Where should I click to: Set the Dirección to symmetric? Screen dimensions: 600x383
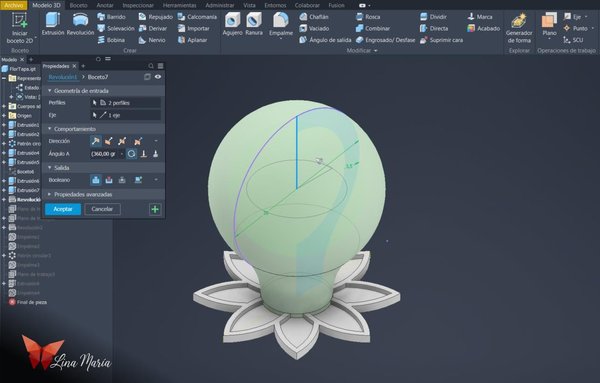122,141
